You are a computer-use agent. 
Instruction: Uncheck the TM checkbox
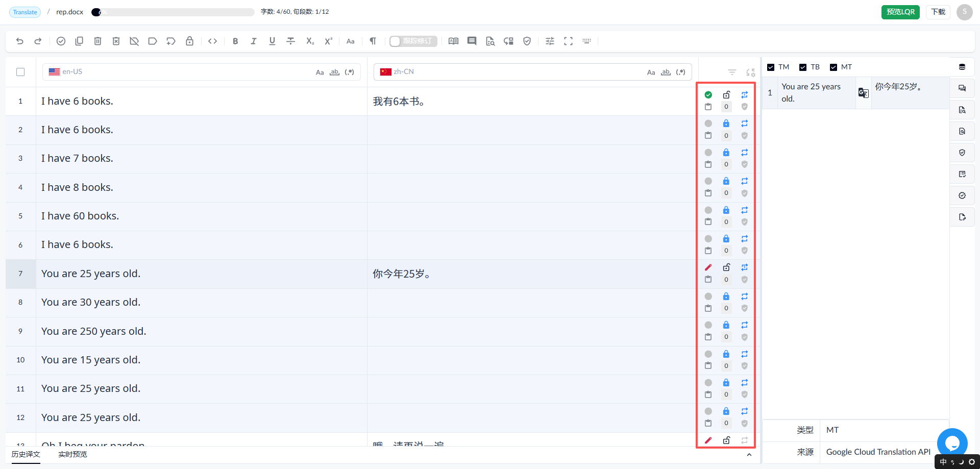[x=771, y=67]
